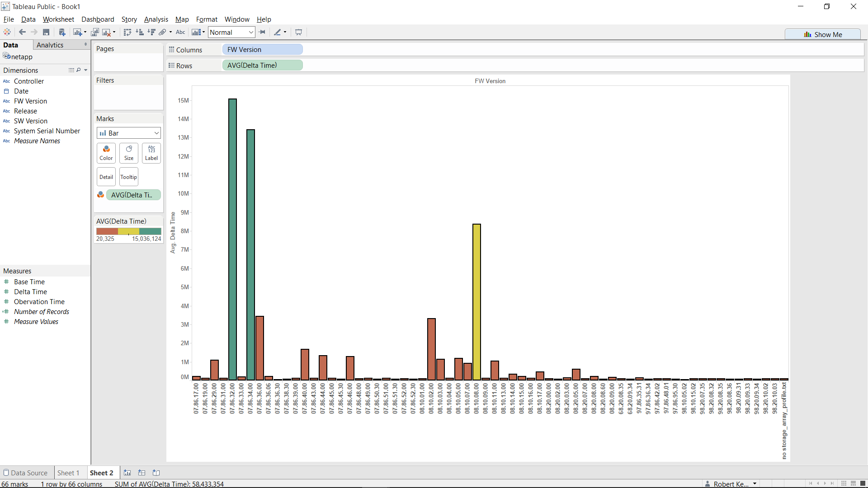This screenshot has width=868, height=488.
Task: Open the Format menu
Action: 207,19
